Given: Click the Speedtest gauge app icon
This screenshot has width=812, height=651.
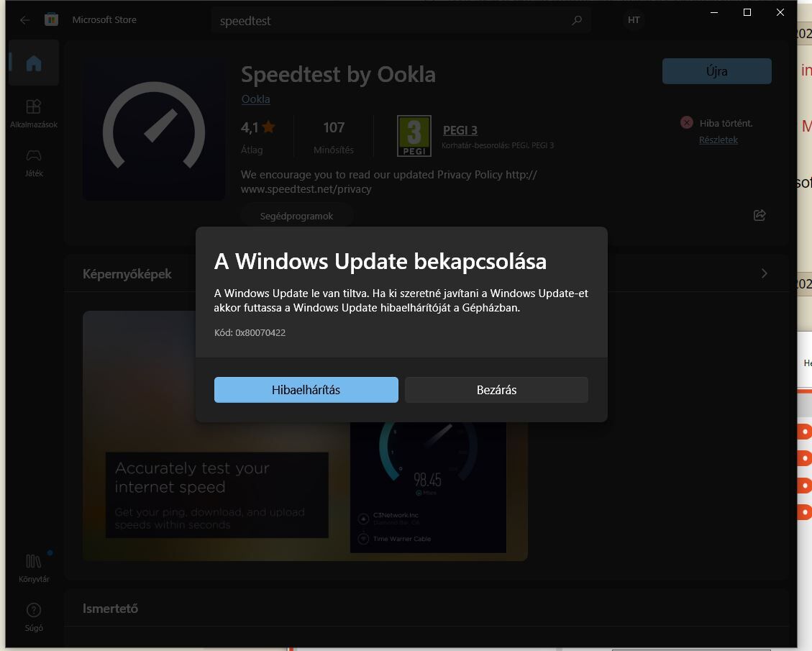Looking at the screenshot, I should tap(154, 128).
